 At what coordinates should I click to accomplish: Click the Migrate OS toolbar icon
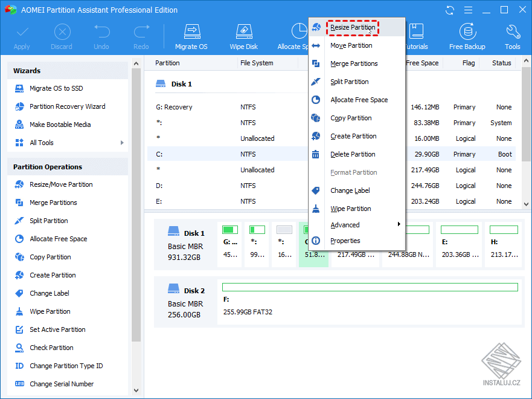click(191, 36)
